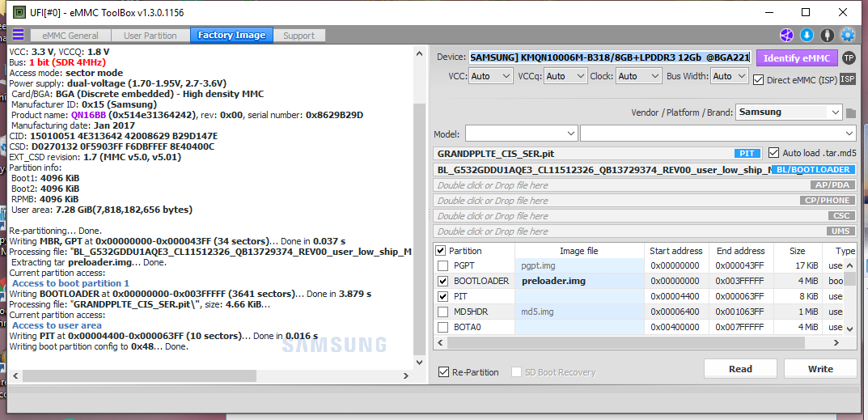
Task: Click the Read button
Action: tap(740, 369)
